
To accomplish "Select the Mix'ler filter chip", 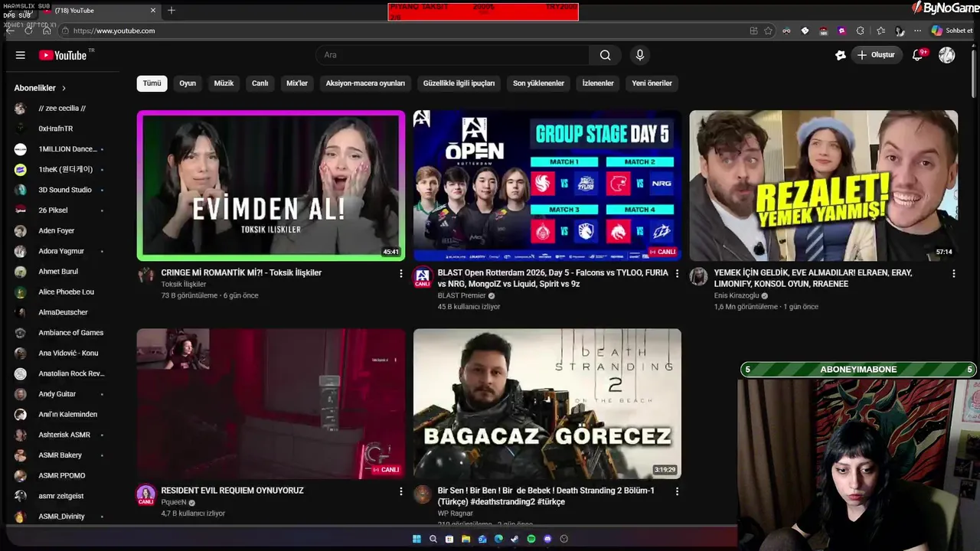I will pos(297,83).
